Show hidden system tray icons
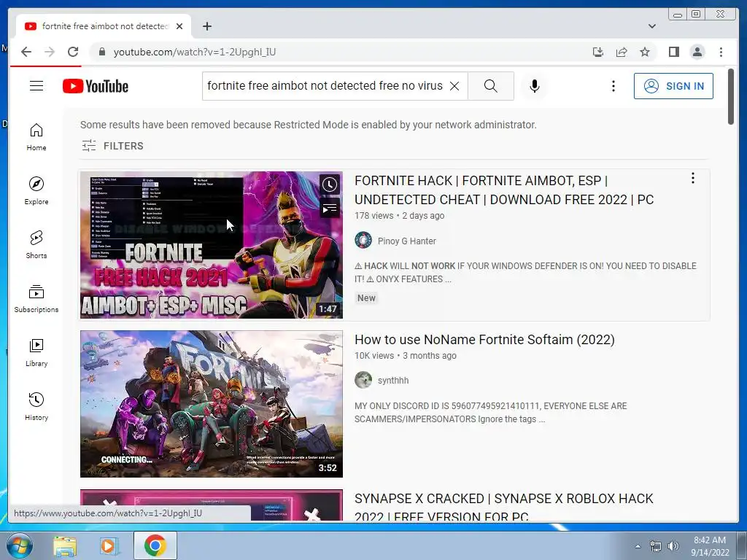This screenshot has width=747, height=560. pos(638,546)
